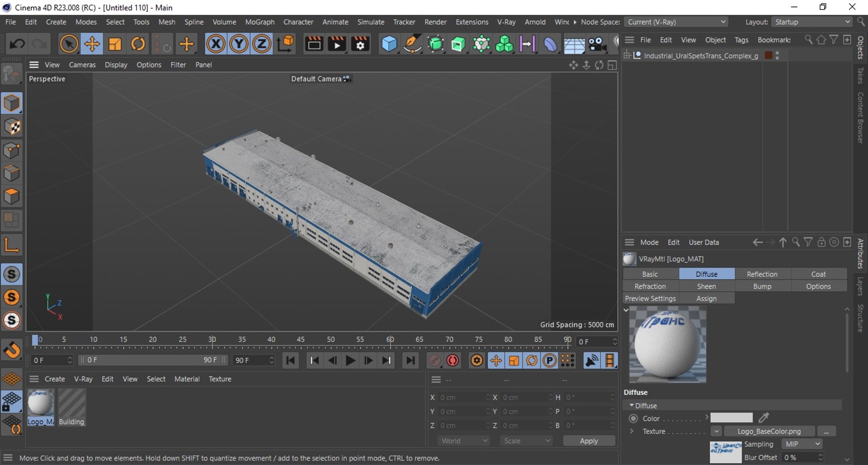Toggle Z axis lock
Screen dimensions: 868x465
point(261,44)
